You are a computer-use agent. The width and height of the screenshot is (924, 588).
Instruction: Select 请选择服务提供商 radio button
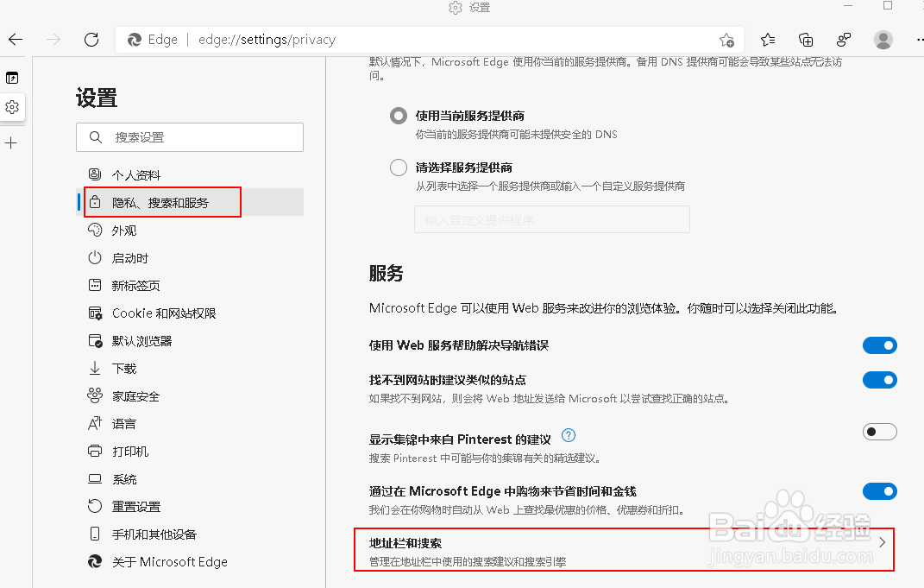point(399,168)
